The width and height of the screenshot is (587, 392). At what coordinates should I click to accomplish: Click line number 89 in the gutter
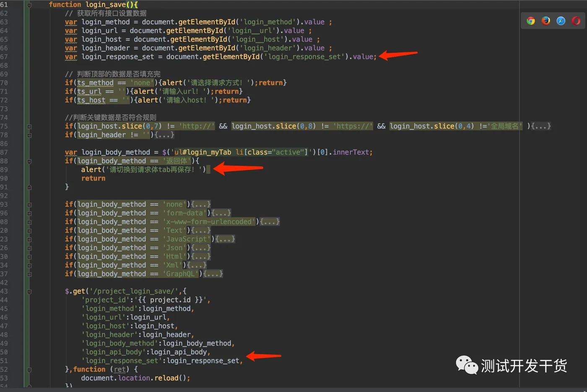tap(4, 170)
